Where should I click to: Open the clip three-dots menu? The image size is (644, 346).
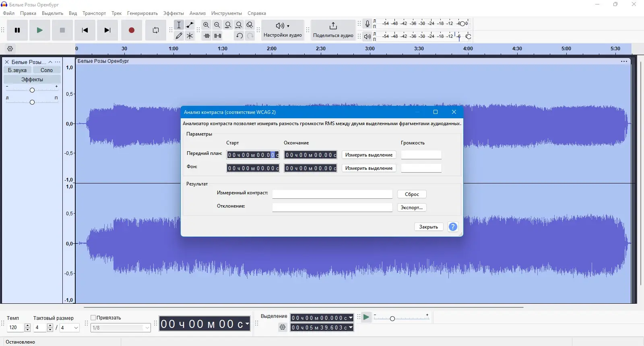(x=624, y=61)
